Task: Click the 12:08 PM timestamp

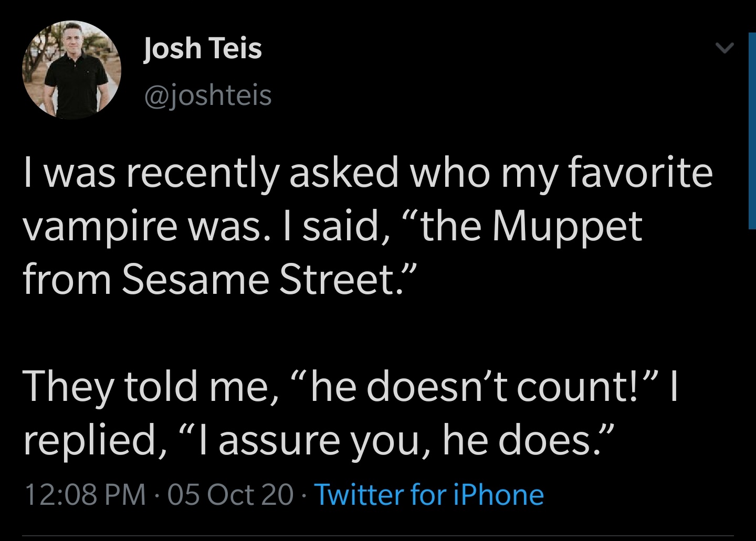Action: (85, 494)
